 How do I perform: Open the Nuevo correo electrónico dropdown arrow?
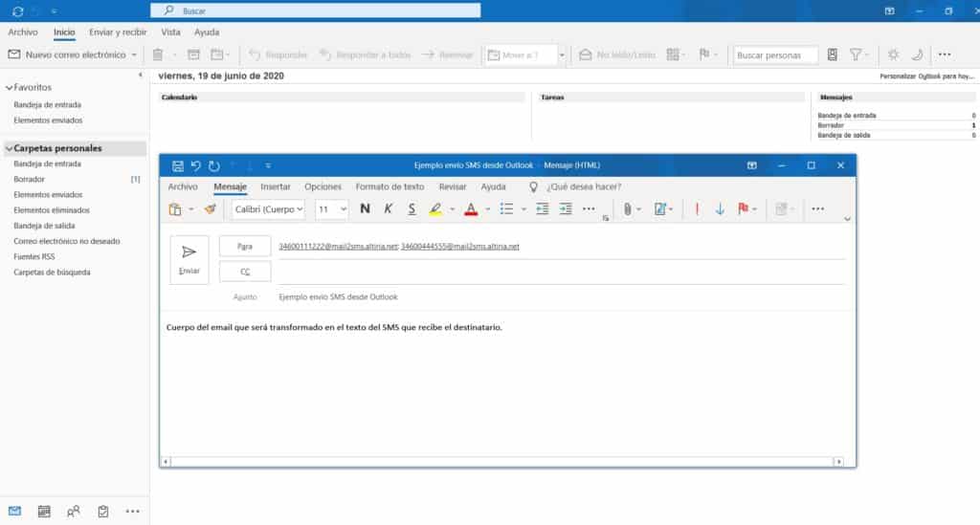134,55
